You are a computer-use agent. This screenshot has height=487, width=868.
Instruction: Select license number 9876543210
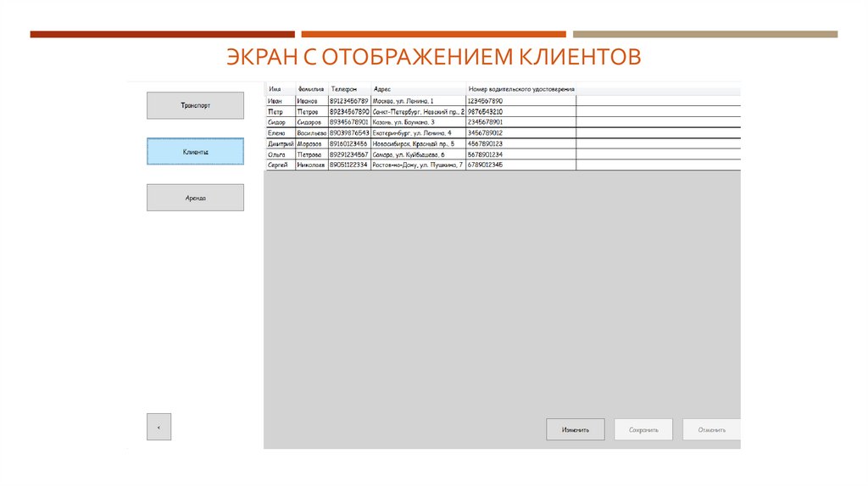point(521,111)
